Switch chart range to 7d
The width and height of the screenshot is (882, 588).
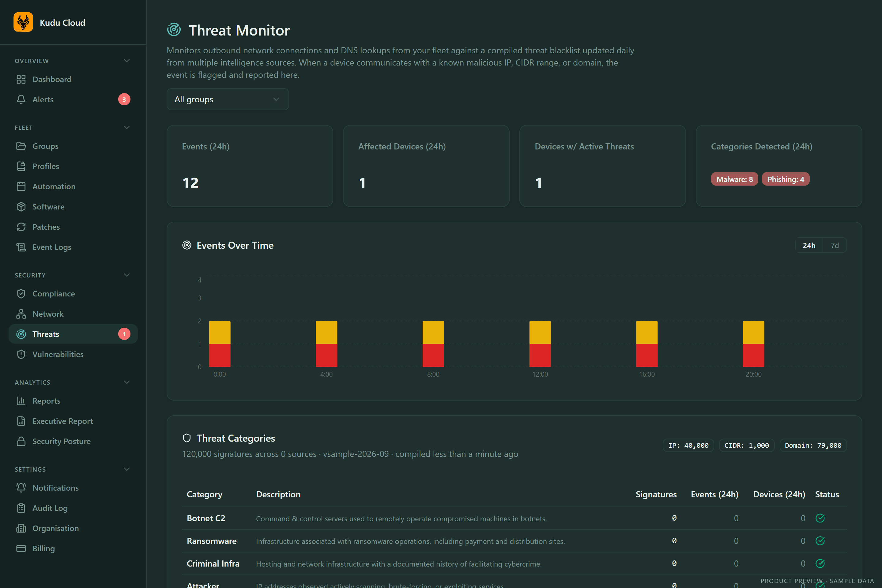(x=834, y=245)
